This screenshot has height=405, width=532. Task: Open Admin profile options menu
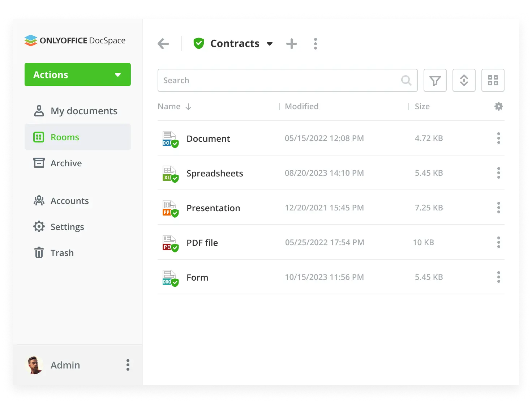(x=128, y=365)
